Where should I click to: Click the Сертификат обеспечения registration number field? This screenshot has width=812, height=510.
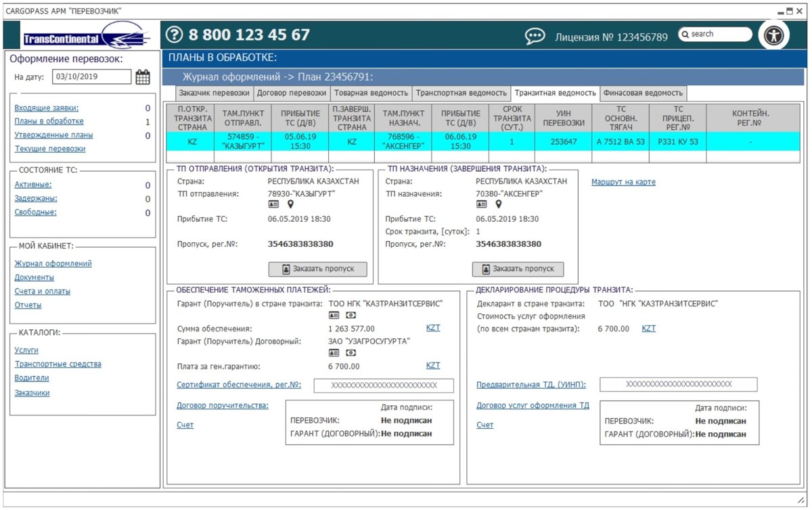384,385
